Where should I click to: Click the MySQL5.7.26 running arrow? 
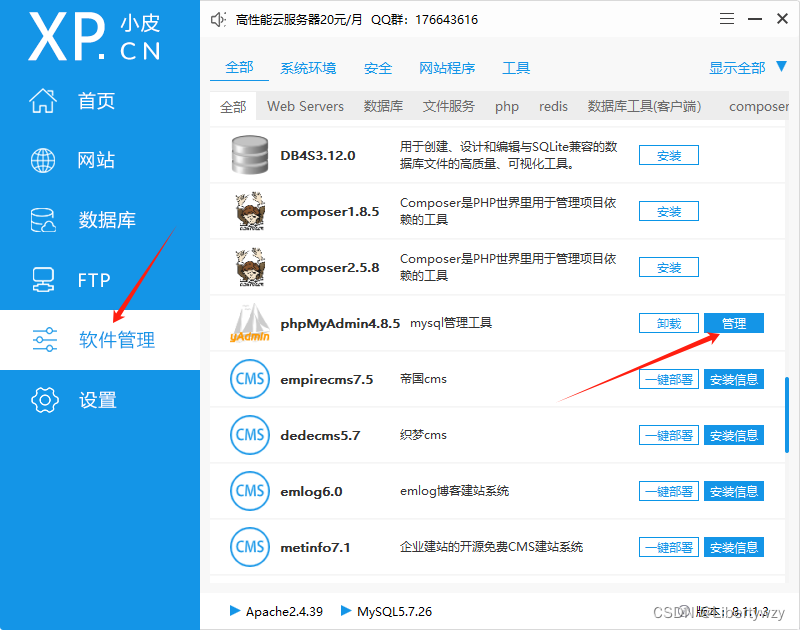coord(345,611)
